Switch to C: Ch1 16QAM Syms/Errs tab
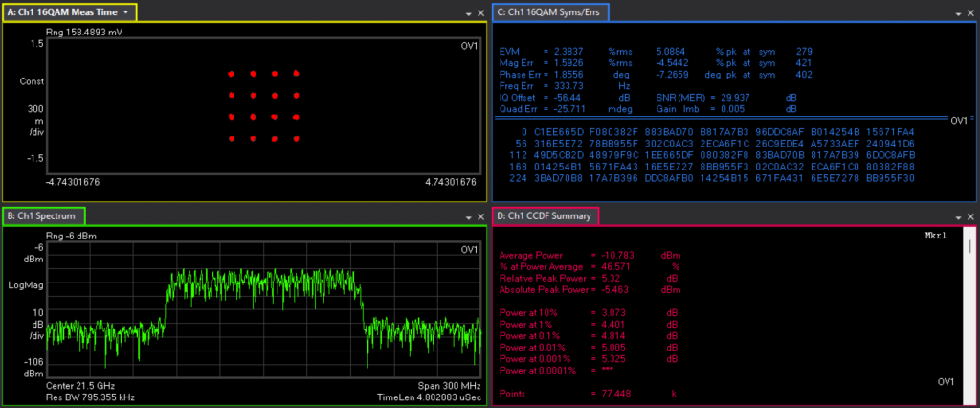Image resolution: width=980 pixels, height=408 pixels. point(550,12)
